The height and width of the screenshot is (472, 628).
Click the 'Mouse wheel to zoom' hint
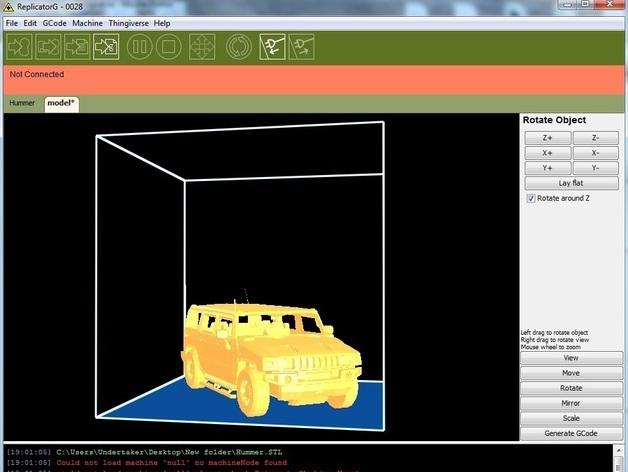[551, 347]
